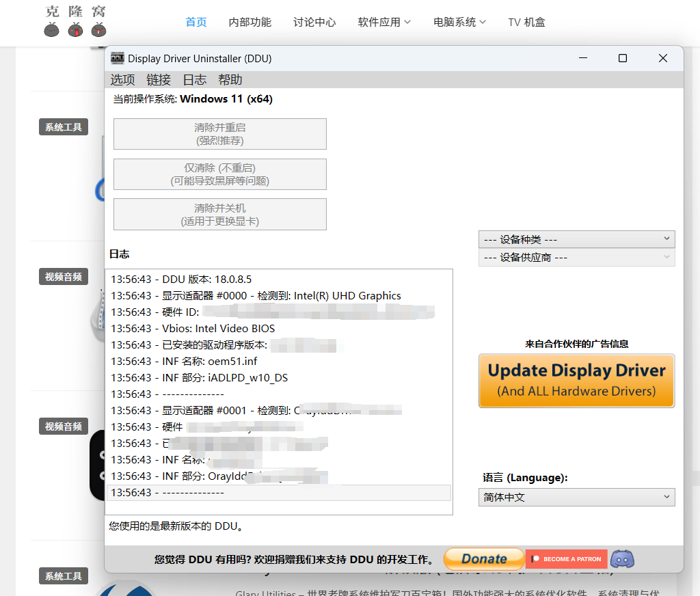
Task: Open the 日志 menu in DDU
Action: coord(195,80)
